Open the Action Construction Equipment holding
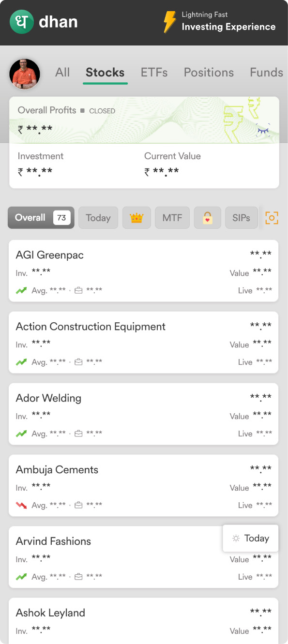The height and width of the screenshot is (644, 288). coord(144,343)
